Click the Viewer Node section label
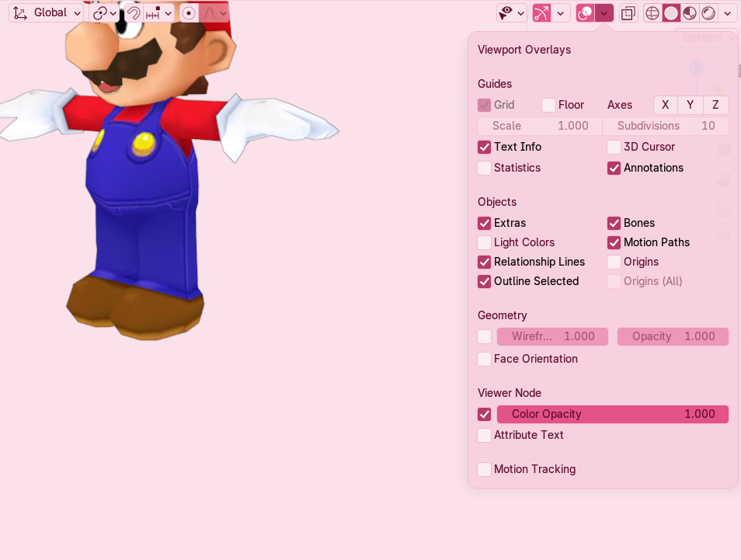741x560 pixels. click(510, 393)
